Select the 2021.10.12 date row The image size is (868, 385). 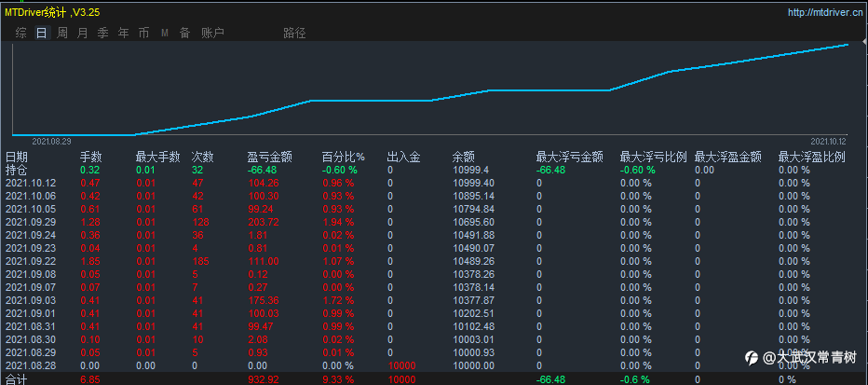pos(434,183)
